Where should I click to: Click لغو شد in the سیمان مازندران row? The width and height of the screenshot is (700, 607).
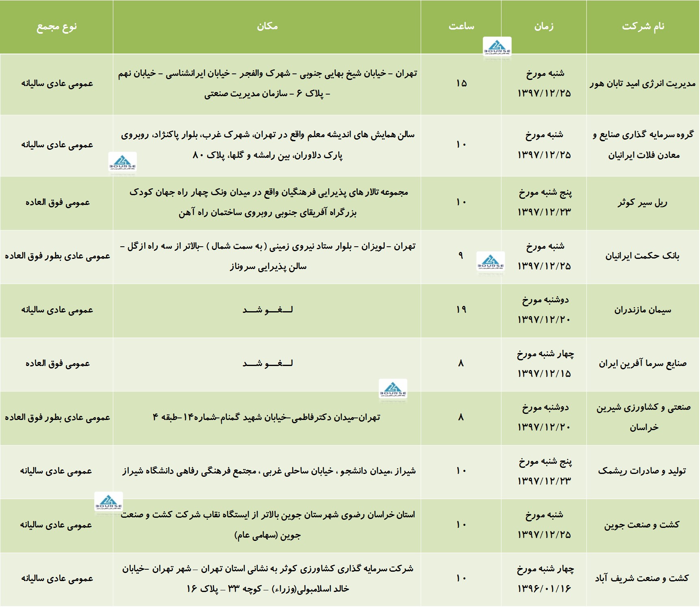[x=268, y=310]
